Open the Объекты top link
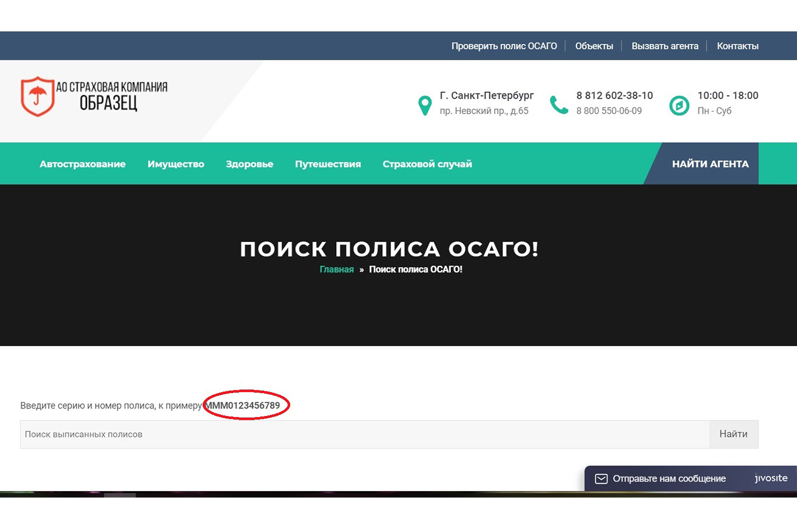797x532 pixels. tap(594, 46)
